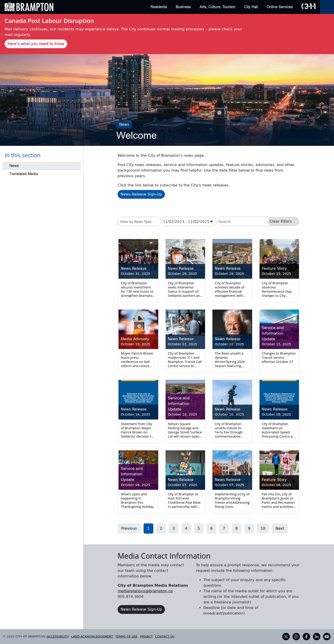Image resolution: width=334 pixels, height=644 pixels.
Task: Go to pagination page 5
Action: (x=199, y=529)
